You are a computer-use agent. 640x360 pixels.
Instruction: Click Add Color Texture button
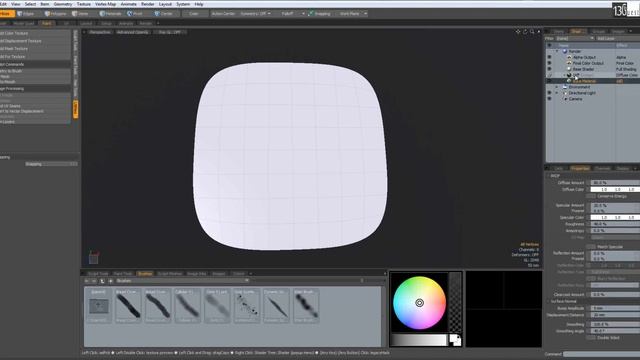(35, 33)
